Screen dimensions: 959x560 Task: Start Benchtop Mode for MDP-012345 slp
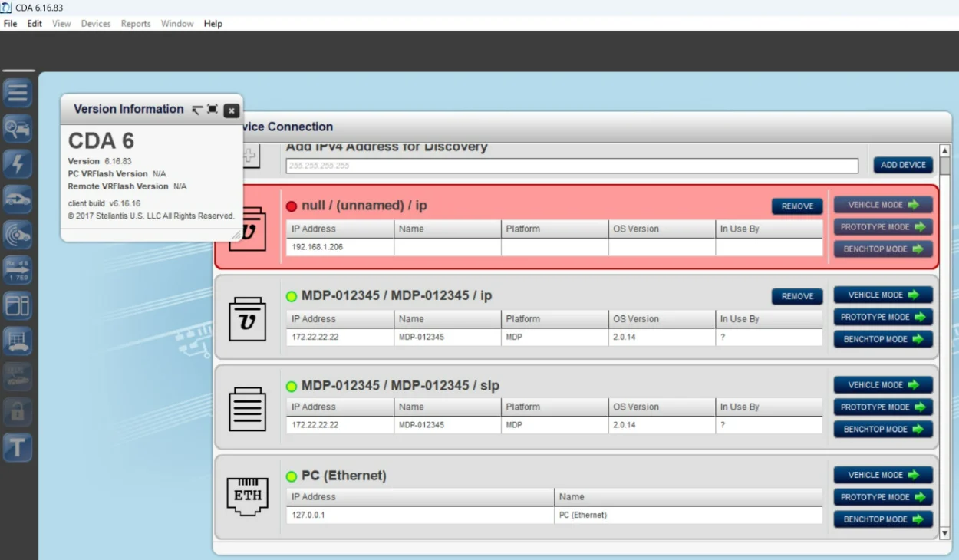click(883, 430)
